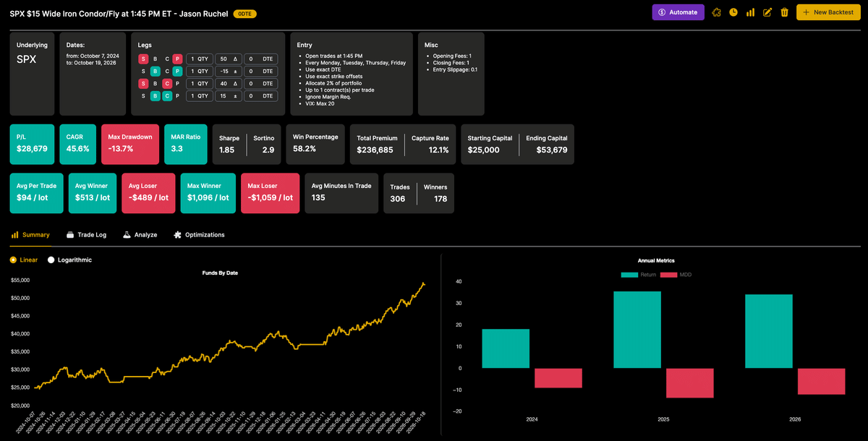The width and height of the screenshot is (868, 441).
Task: Click the P/L $28,679 card
Action: coord(32,144)
